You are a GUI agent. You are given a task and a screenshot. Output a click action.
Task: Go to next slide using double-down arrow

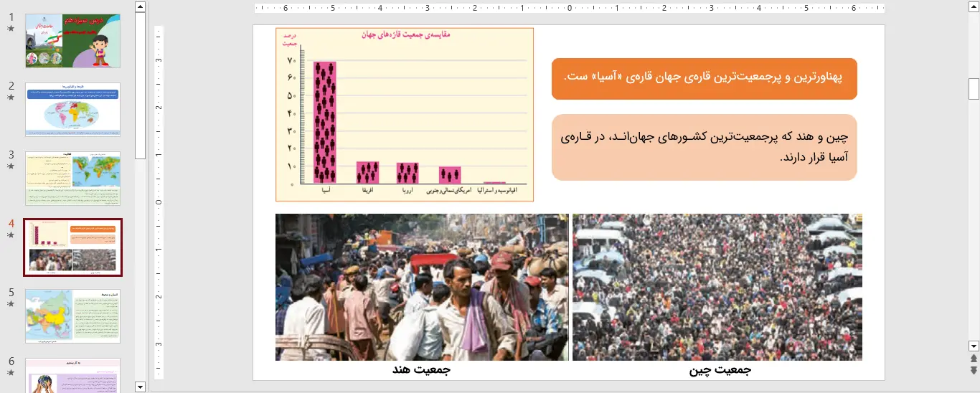pos(974,370)
